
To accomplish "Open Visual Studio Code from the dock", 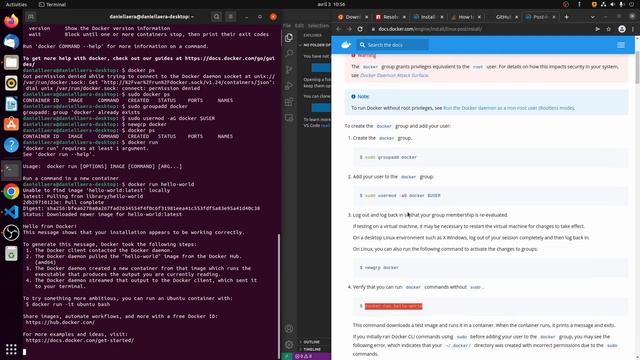I will pos(11,212).
